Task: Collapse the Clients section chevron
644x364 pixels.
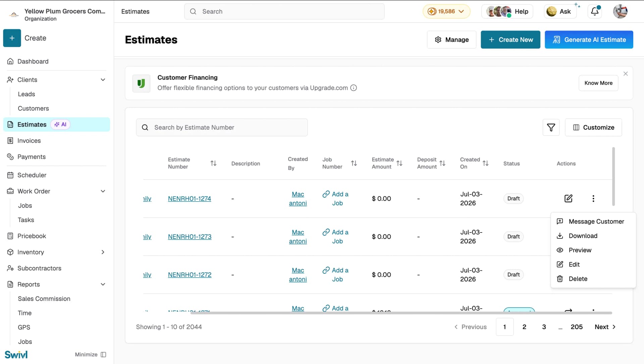Action: (103, 80)
